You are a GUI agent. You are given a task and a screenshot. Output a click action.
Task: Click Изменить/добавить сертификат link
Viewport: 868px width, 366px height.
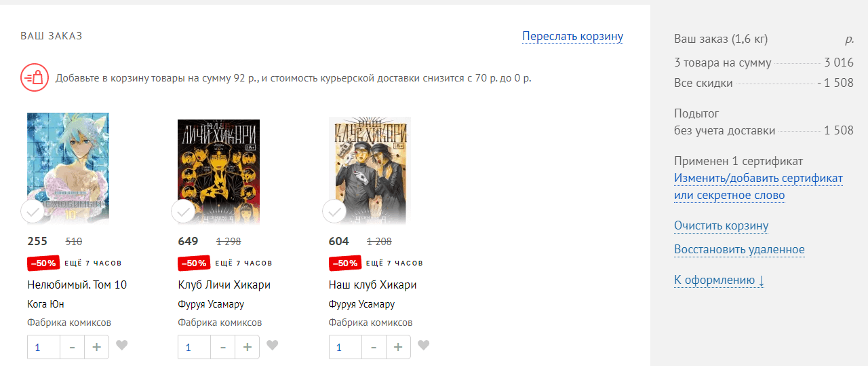pos(758,179)
